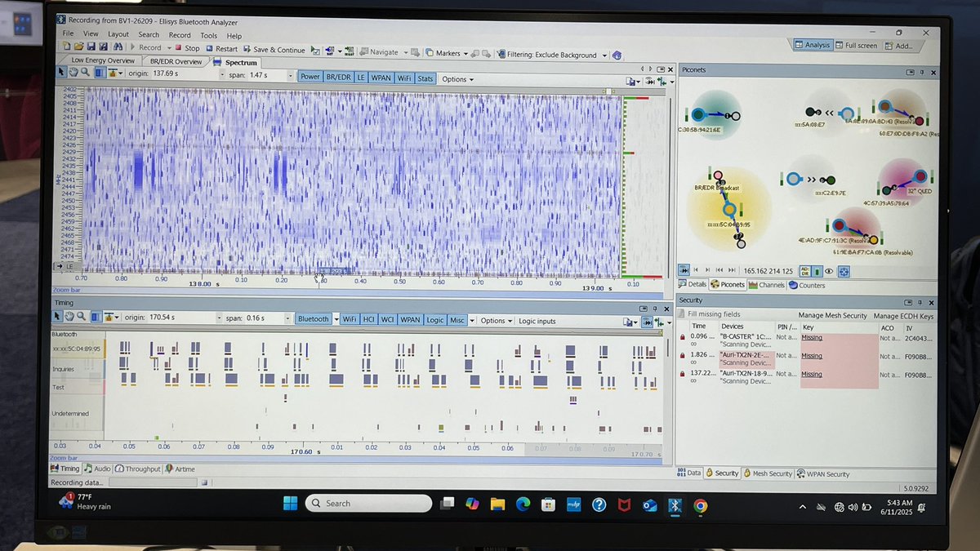Click the Full screen button
The image size is (980, 551).
pos(857,45)
